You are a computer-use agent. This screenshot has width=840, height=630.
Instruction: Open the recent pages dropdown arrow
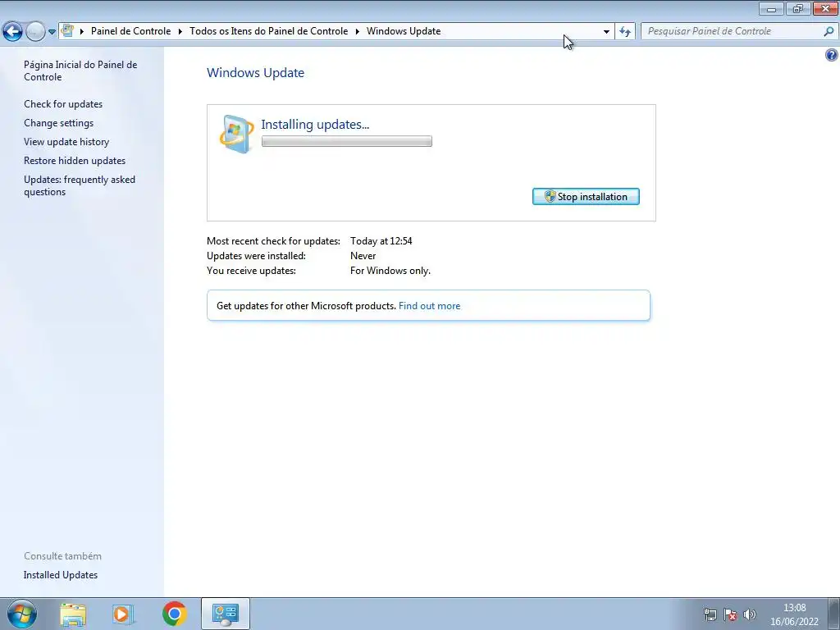[52, 32]
